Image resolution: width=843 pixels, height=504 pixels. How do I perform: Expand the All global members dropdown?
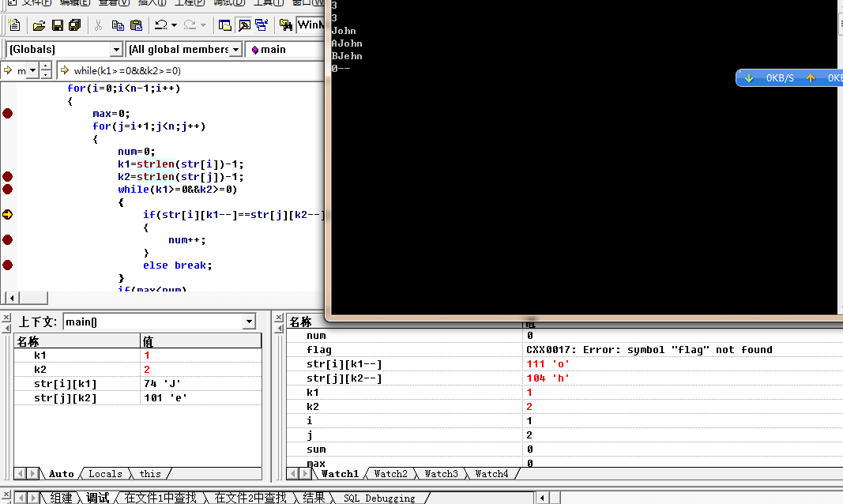tap(235, 50)
